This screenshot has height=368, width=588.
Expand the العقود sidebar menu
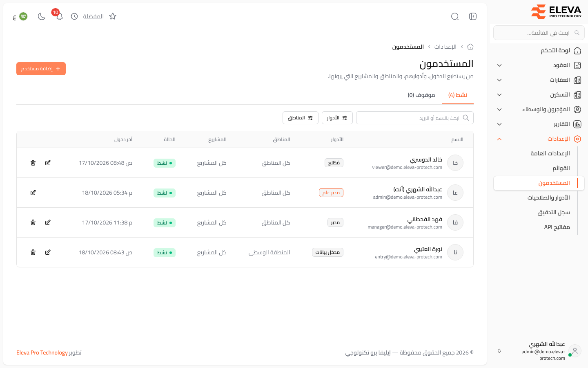pyautogui.click(x=539, y=65)
